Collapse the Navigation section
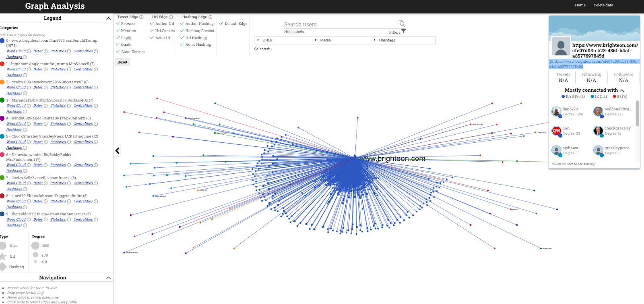 [108, 278]
